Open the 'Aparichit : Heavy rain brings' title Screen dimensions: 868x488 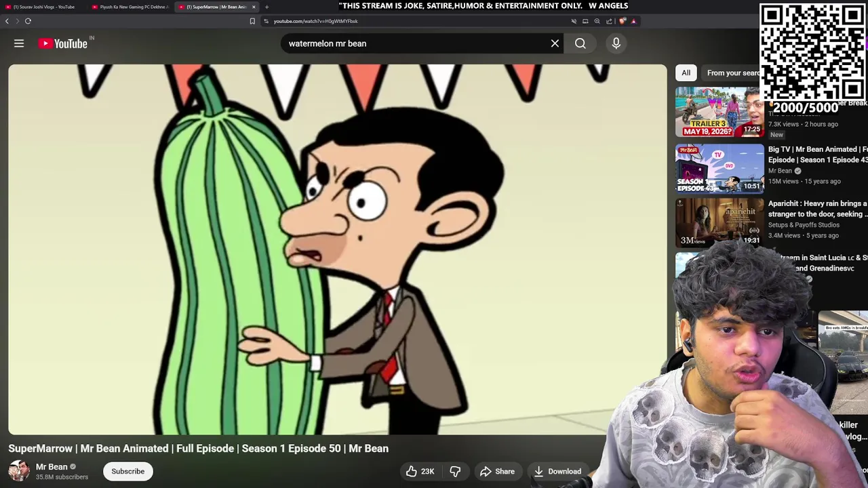pyautogui.click(x=818, y=209)
